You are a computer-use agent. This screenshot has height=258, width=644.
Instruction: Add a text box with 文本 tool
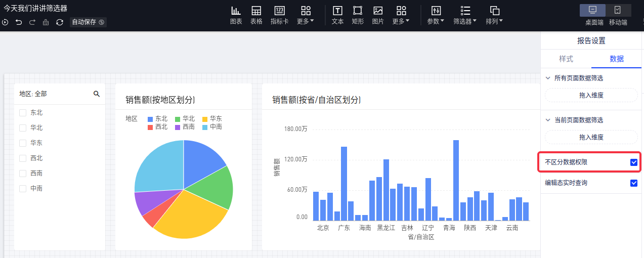[337, 15]
